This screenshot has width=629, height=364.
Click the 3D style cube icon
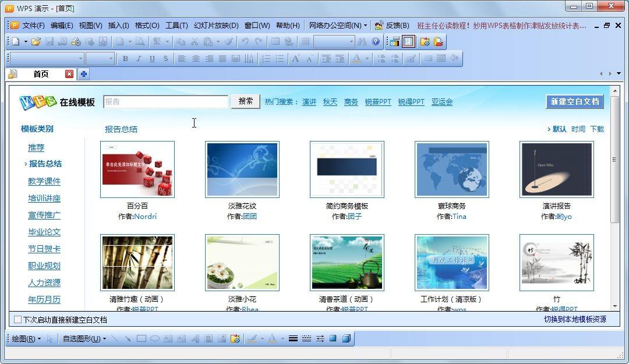[x=346, y=338]
